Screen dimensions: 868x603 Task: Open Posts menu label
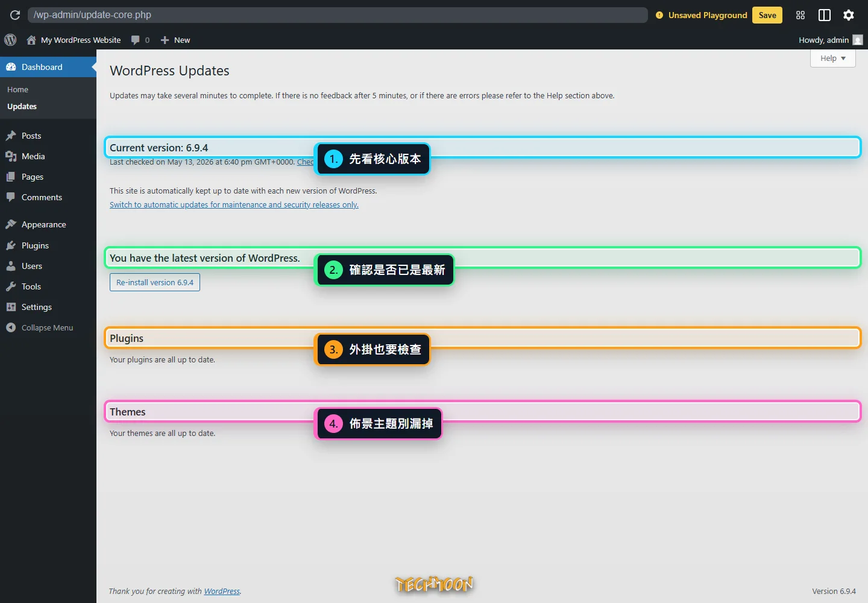click(x=31, y=136)
